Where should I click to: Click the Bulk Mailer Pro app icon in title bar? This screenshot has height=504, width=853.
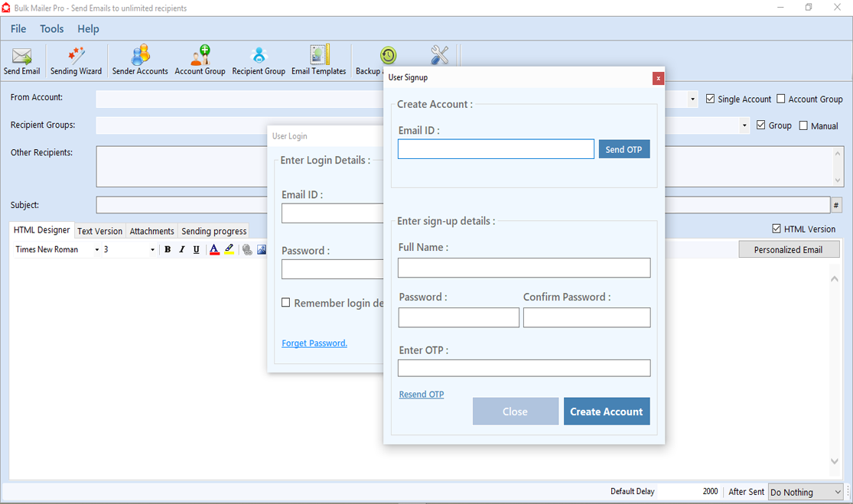tap(6, 8)
